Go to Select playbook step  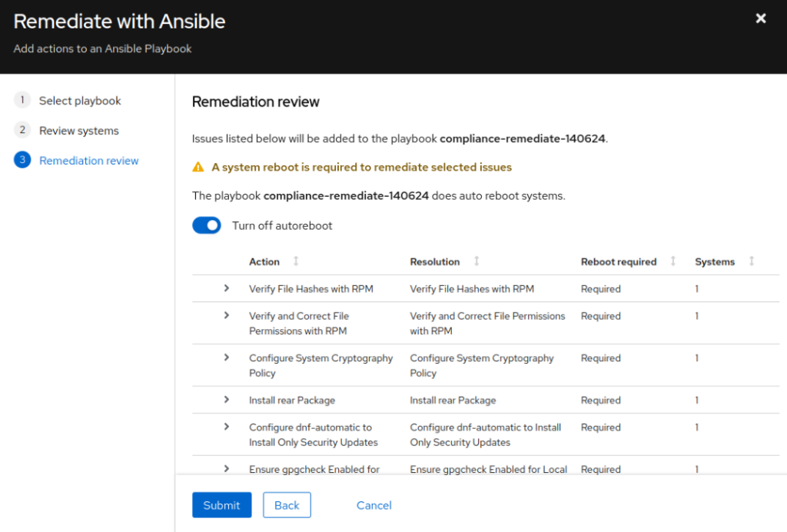[x=80, y=101]
